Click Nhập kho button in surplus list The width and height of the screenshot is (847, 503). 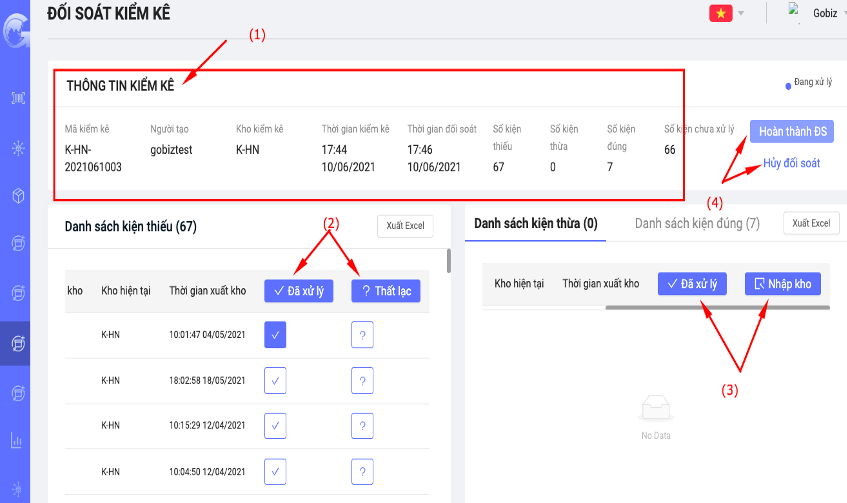click(782, 284)
